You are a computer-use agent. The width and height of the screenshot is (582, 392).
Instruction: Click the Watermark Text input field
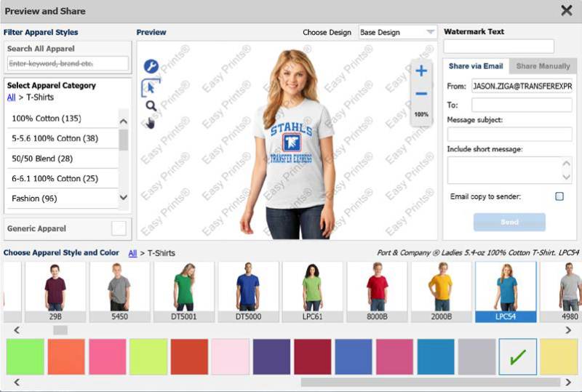[x=499, y=47]
